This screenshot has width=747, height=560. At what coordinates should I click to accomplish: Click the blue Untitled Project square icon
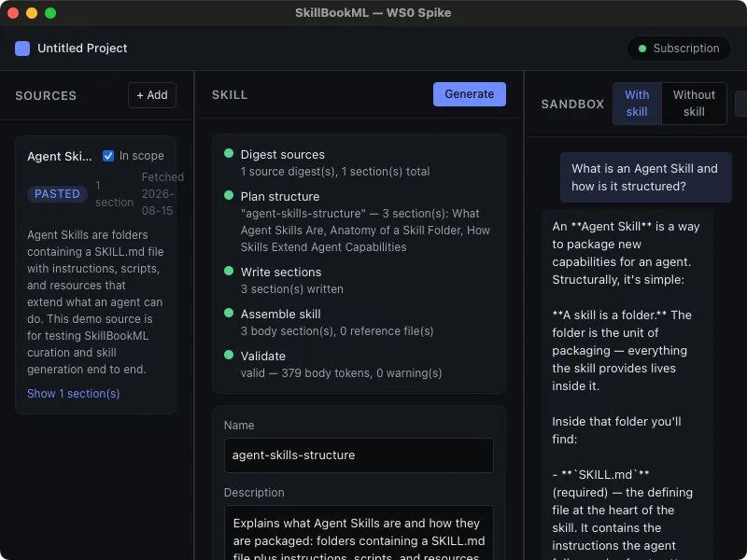22,49
